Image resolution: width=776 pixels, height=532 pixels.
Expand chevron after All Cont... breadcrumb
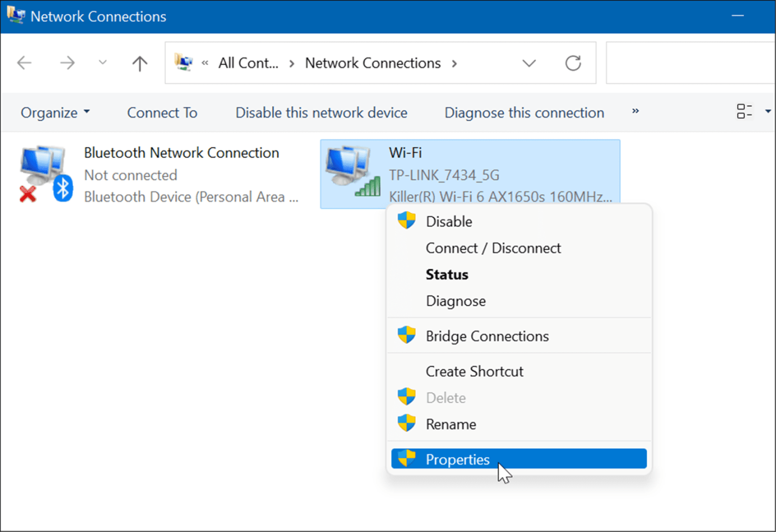click(292, 64)
